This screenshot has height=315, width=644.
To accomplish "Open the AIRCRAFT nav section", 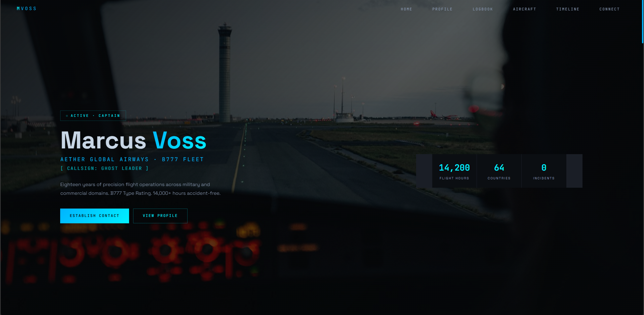I will pyautogui.click(x=524, y=9).
